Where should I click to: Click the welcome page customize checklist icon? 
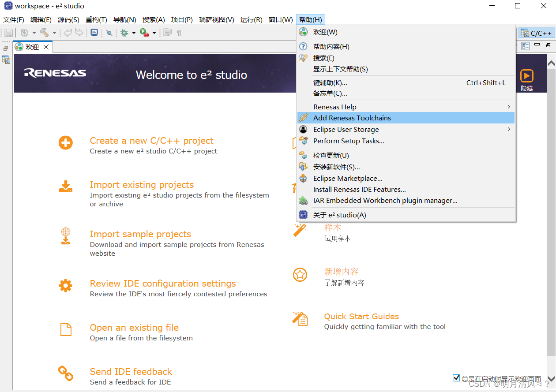click(525, 46)
